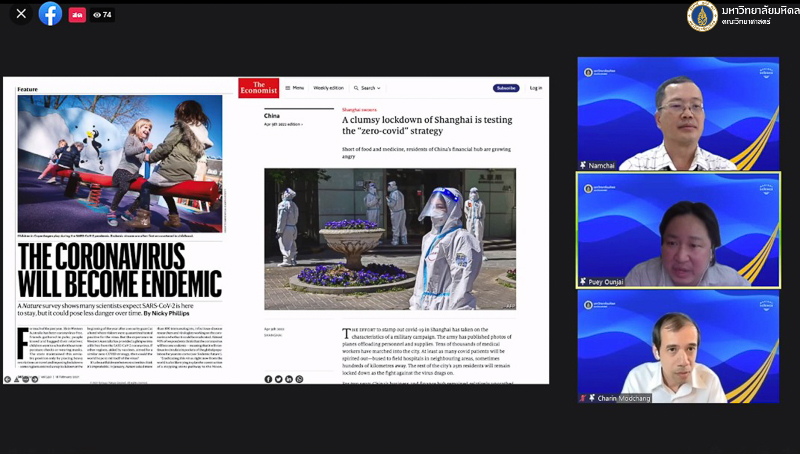Click the viewer count eye icon
The width and height of the screenshot is (800, 454).
click(97, 15)
